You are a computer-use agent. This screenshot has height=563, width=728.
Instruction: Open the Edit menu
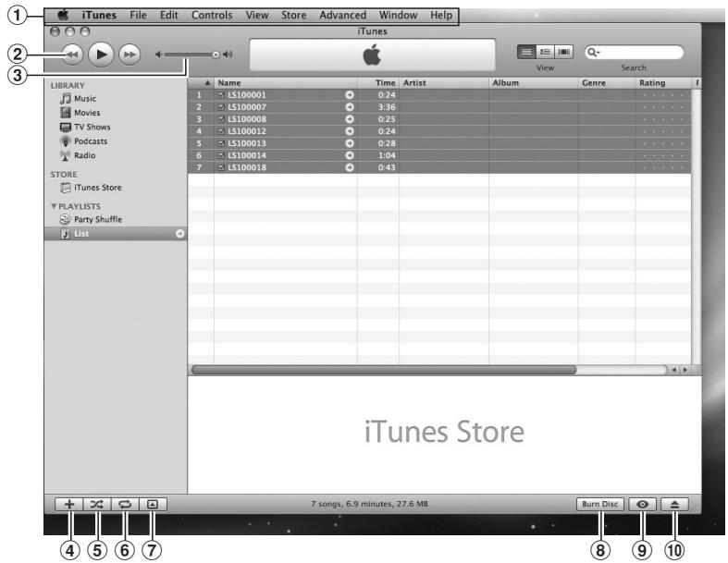(169, 16)
